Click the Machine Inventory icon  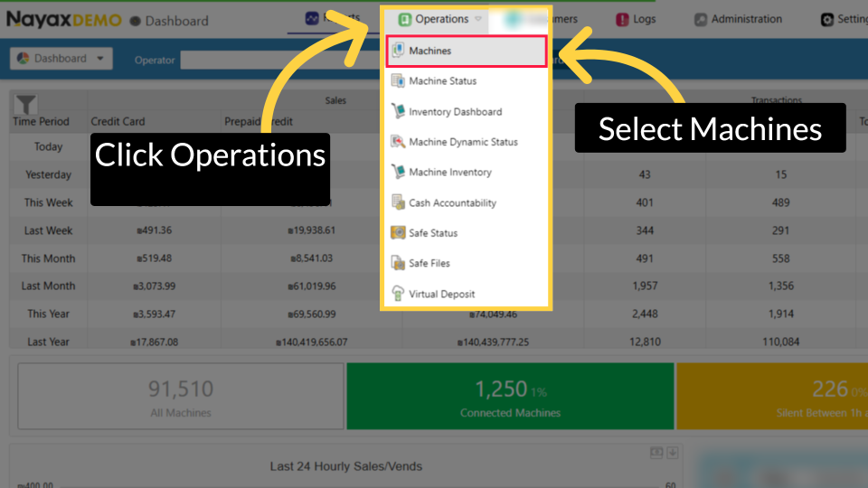398,172
